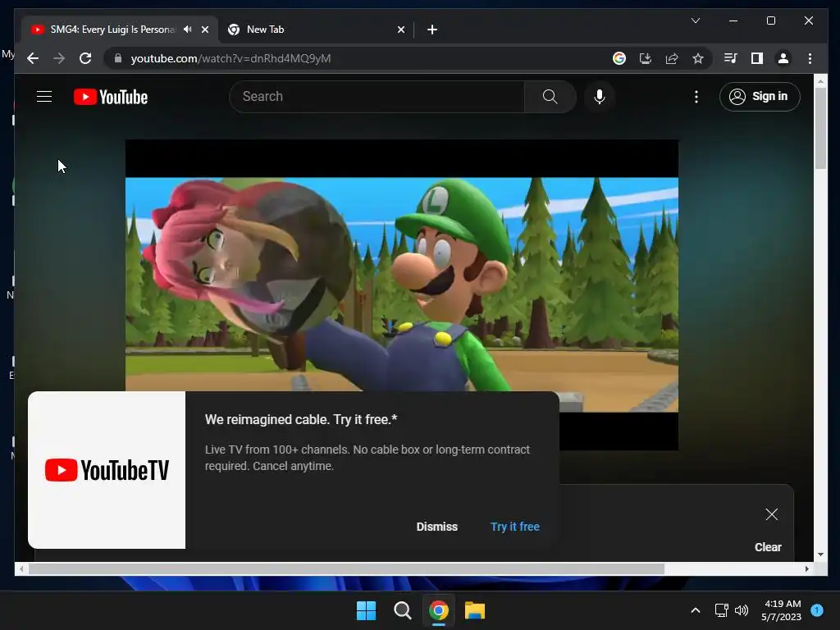Switch to the SMG4 YouTube tab
The height and width of the screenshot is (630, 840).
120,30
